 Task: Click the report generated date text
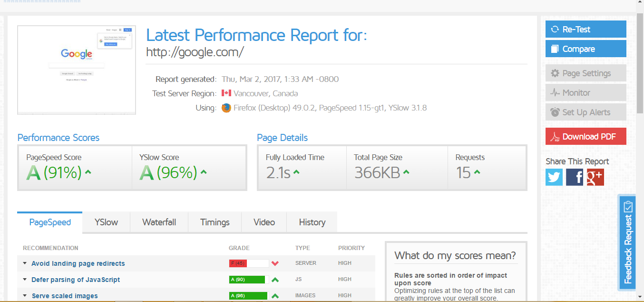click(280, 79)
